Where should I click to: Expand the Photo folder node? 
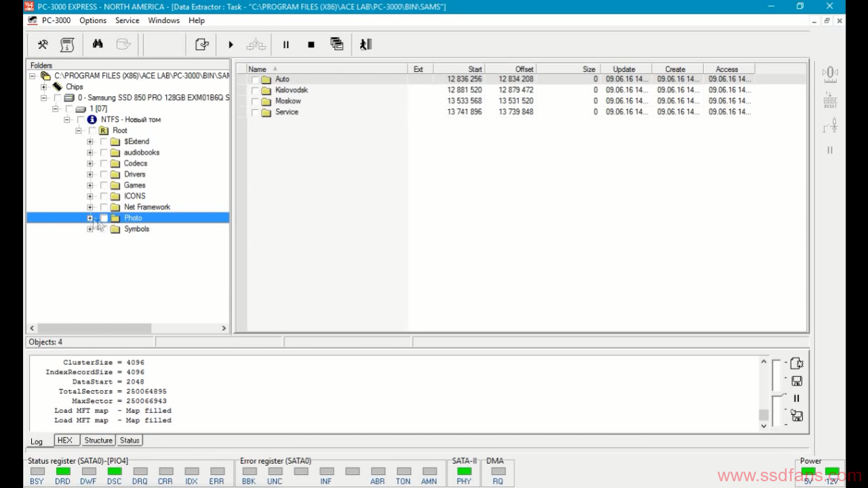tap(90, 218)
